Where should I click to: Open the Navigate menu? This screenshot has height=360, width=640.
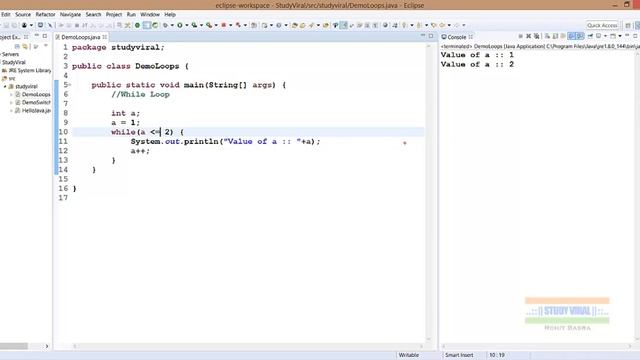pyautogui.click(x=70, y=14)
